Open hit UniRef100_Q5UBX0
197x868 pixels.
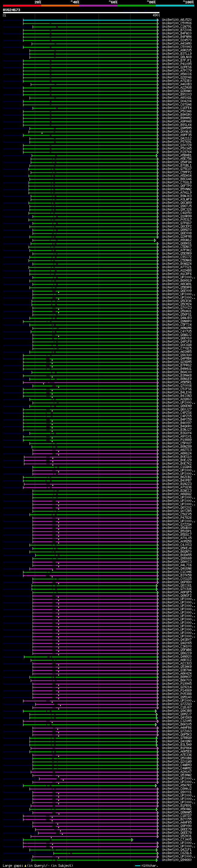(177, 528)
